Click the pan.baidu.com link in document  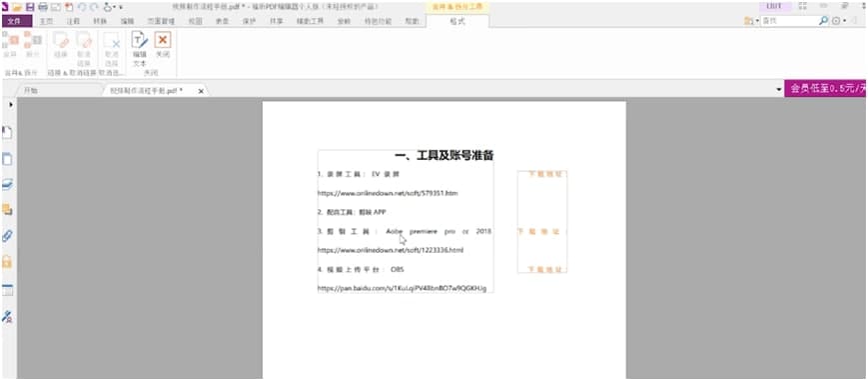[402, 288]
